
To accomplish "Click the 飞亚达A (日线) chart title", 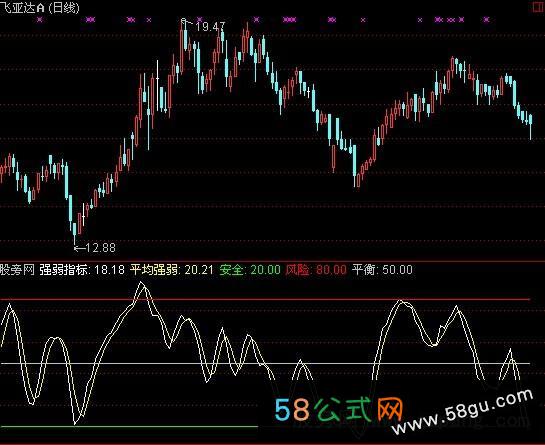I will pos(40,8).
